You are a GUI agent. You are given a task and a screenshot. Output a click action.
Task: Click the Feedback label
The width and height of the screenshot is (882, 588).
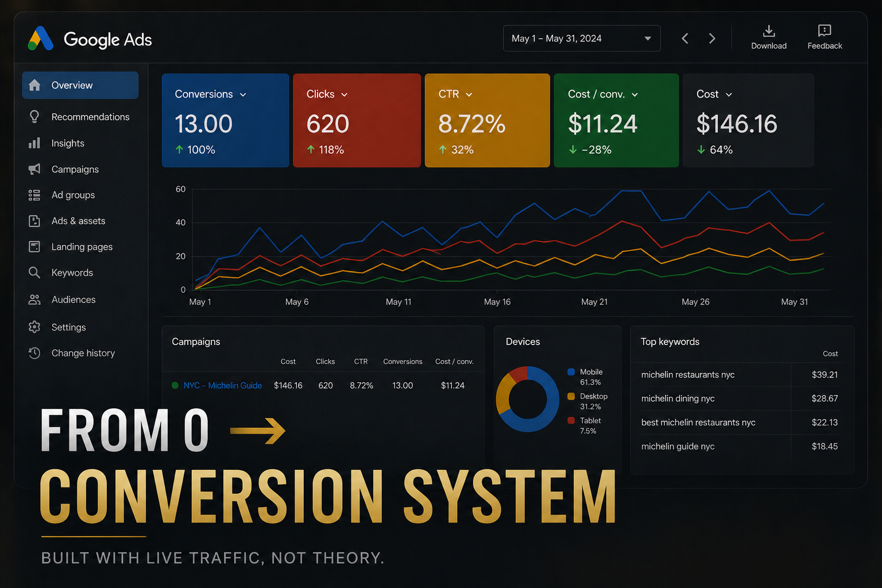(x=825, y=46)
